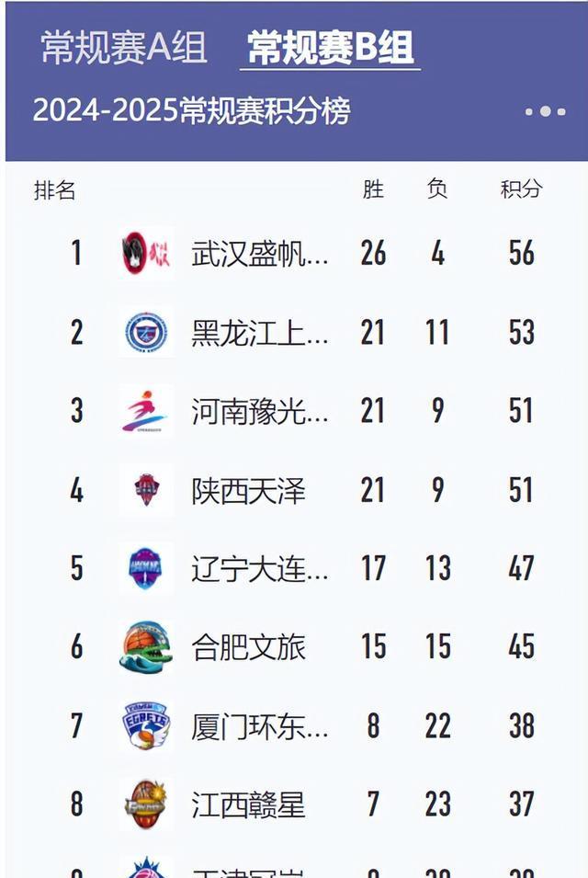Click the 排名 column header

click(54, 189)
